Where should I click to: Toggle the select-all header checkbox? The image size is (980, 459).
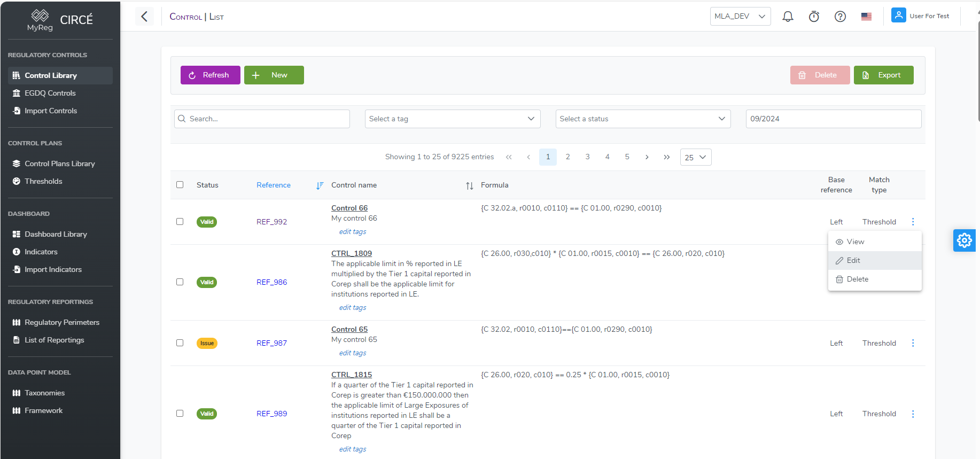pyautogui.click(x=180, y=185)
